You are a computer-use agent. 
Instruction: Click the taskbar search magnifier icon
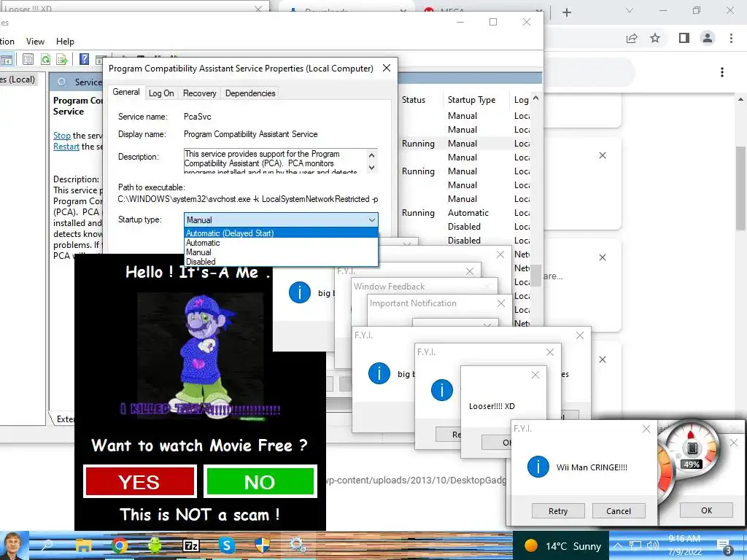click(x=47, y=545)
